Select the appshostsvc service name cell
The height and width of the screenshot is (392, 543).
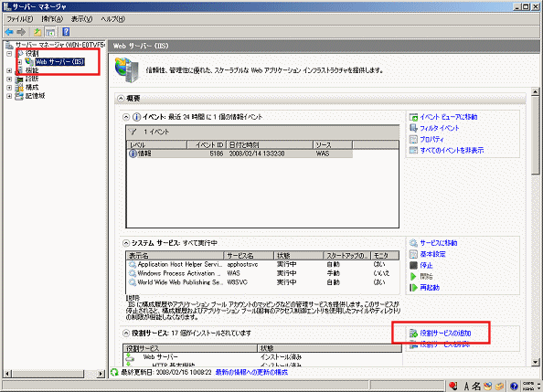[243, 265]
